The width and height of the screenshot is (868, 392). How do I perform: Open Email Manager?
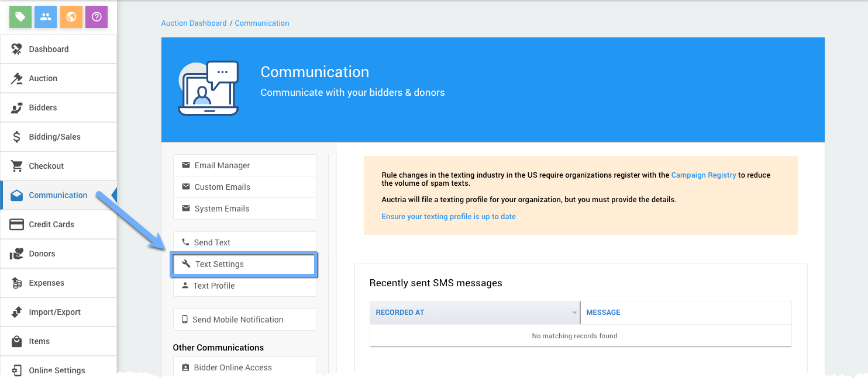[222, 165]
